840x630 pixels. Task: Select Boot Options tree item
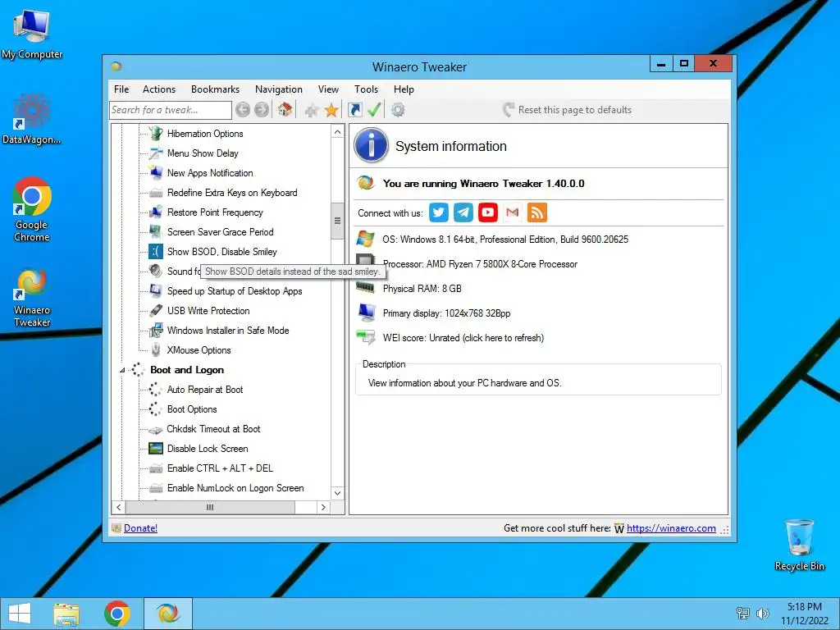point(192,409)
